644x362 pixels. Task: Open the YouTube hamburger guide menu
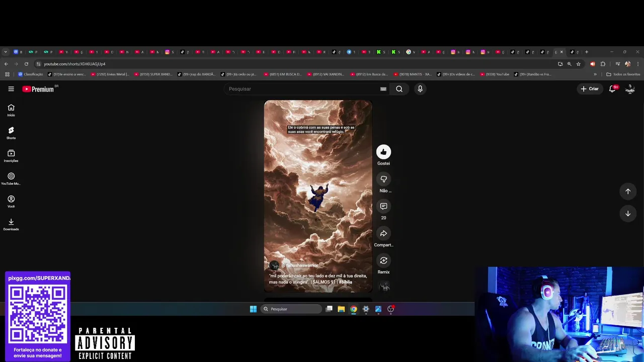click(11, 89)
